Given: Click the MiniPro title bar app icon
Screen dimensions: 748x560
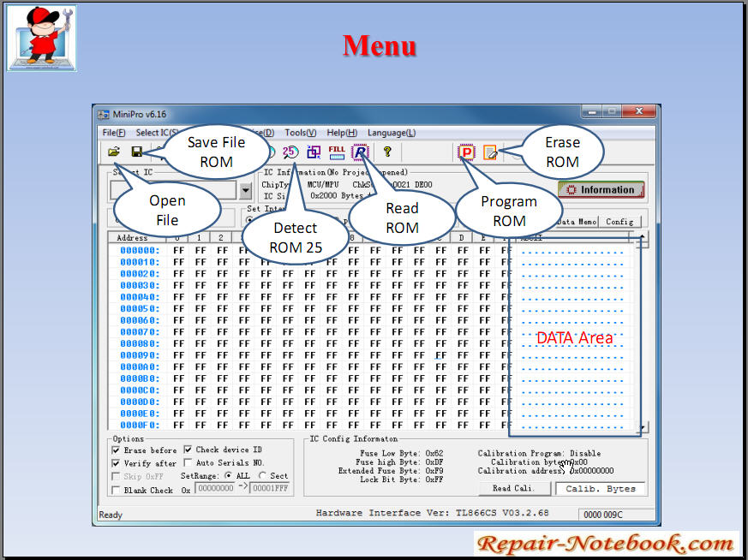Looking at the screenshot, I should point(103,115).
